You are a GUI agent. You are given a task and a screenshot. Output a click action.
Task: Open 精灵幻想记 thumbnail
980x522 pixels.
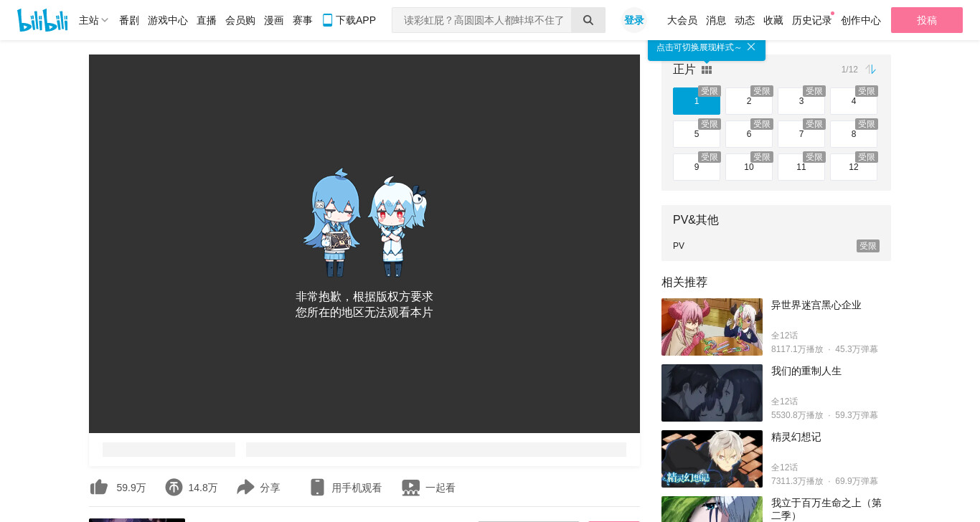point(712,459)
